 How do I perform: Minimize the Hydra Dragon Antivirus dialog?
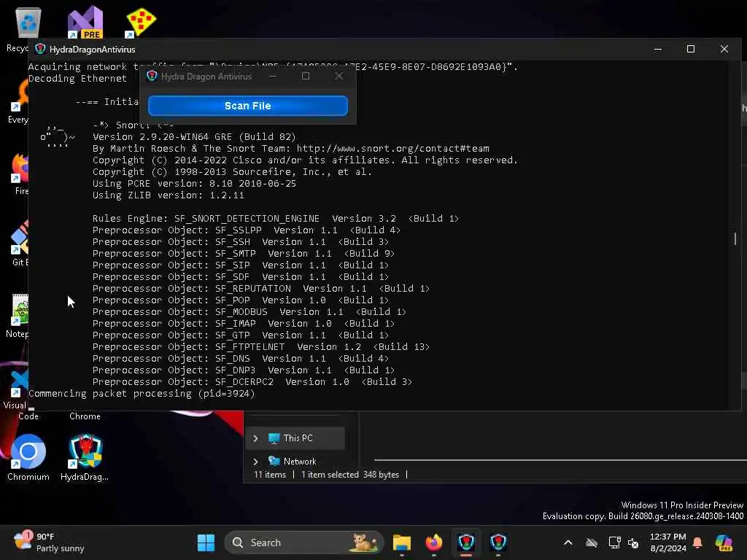(x=273, y=76)
